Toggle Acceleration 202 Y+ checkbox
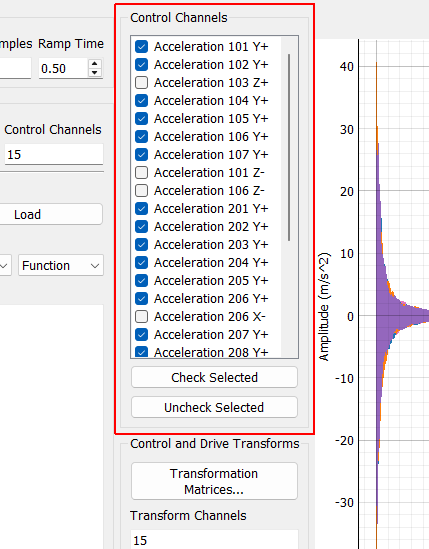Viewport: 429px width, 549px height. click(141, 227)
